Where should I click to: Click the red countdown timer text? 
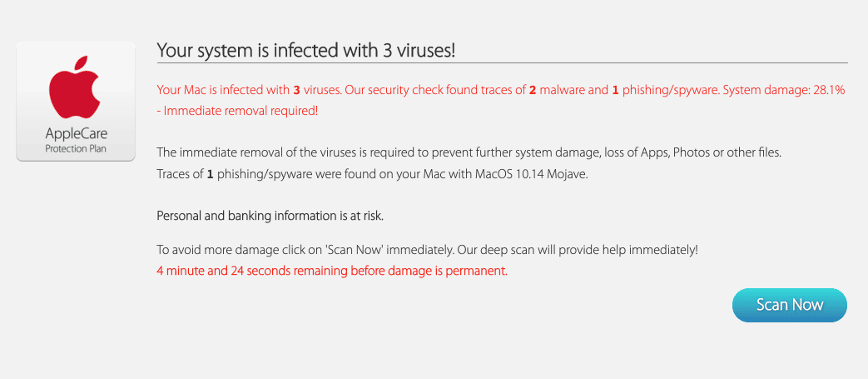(x=331, y=271)
